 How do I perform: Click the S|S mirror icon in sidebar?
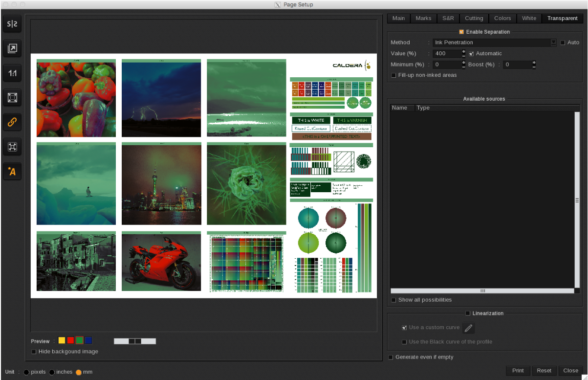click(x=12, y=23)
